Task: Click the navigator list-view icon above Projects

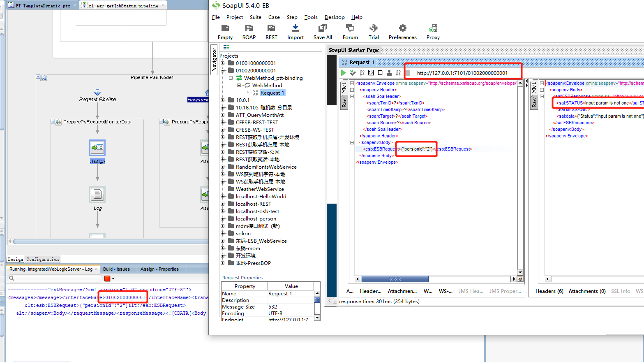Action: tap(226, 47)
